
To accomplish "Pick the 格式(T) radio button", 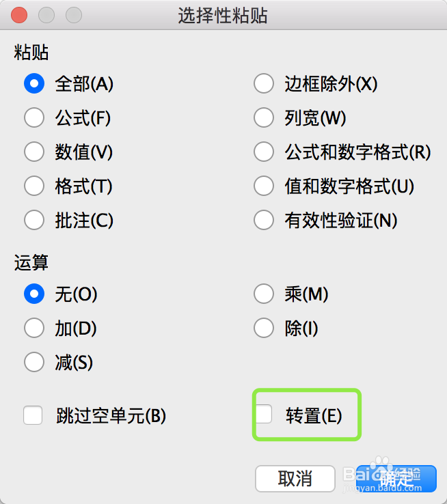I will tap(34, 186).
